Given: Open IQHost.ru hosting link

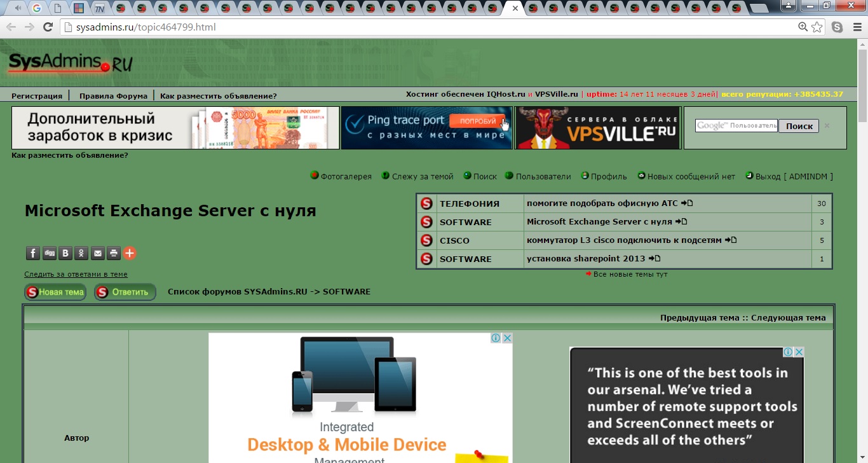Looking at the screenshot, I should pos(506,94).
